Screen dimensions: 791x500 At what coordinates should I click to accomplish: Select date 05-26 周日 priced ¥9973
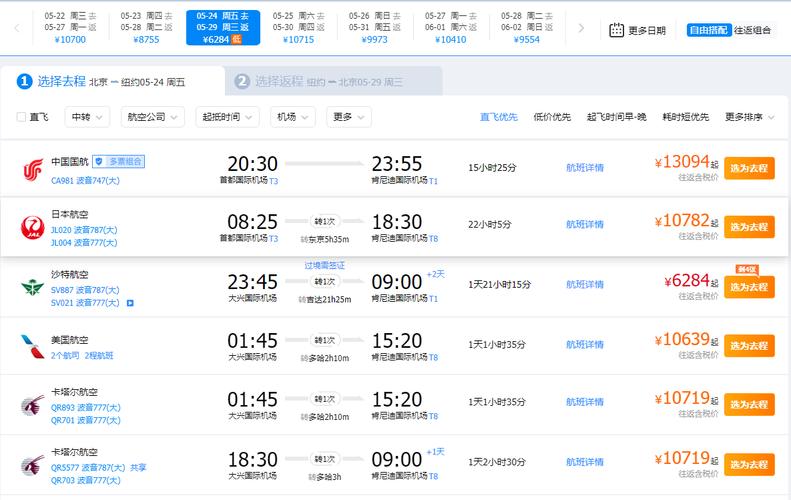point(375,28)
